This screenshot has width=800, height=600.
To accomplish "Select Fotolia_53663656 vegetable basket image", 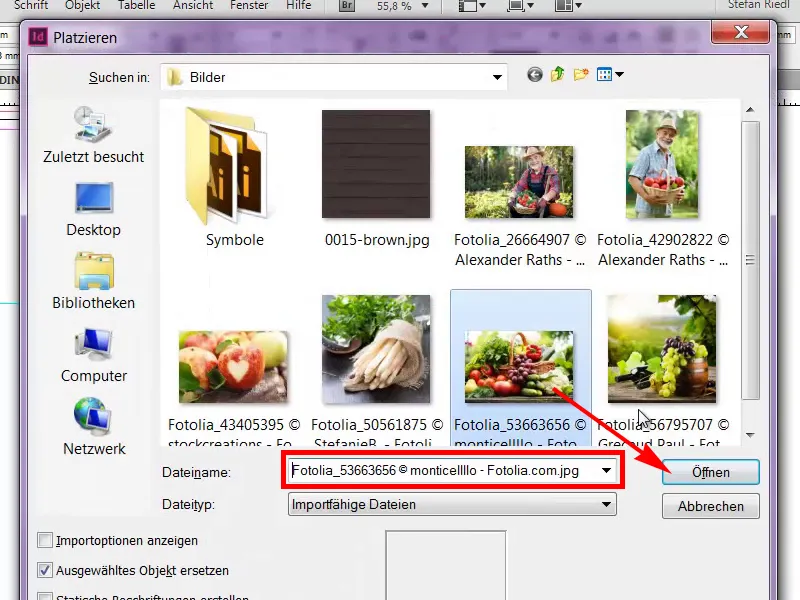I will pos(520,367).
